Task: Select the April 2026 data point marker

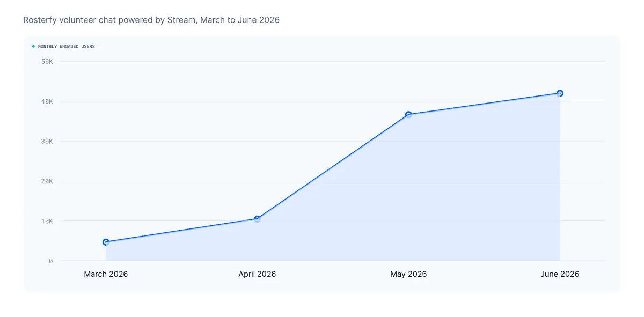Action: coord(257,219)
